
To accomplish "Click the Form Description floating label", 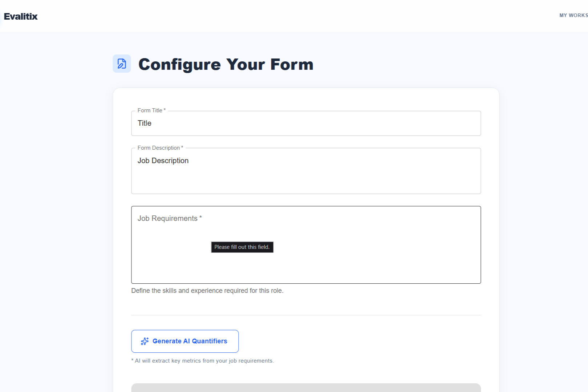I will tap(160, 148).
